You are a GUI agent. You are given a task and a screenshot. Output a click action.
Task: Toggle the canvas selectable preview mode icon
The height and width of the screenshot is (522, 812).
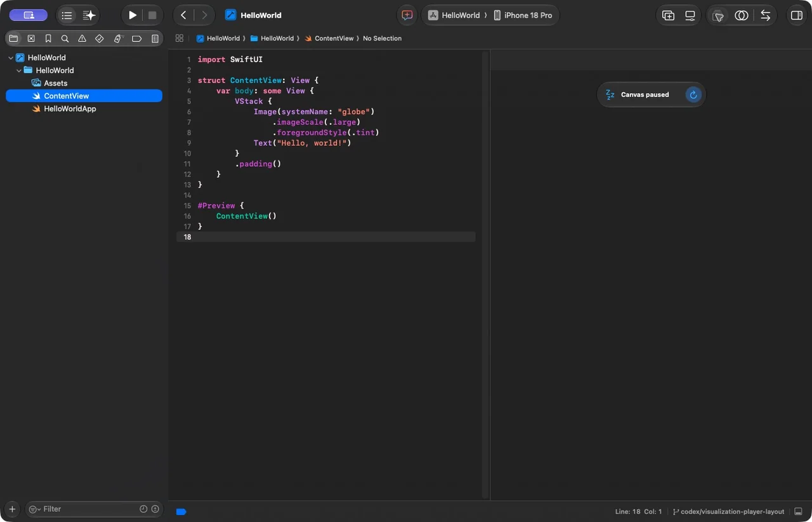click(x=718, y=15)
